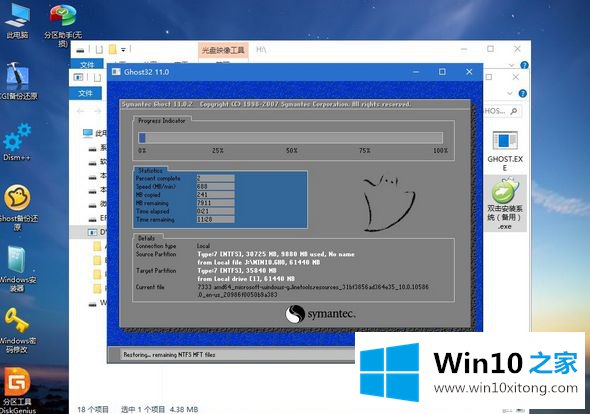Go back with Explorer back arrow
590x414 pixels.
(x=80, y=111)
